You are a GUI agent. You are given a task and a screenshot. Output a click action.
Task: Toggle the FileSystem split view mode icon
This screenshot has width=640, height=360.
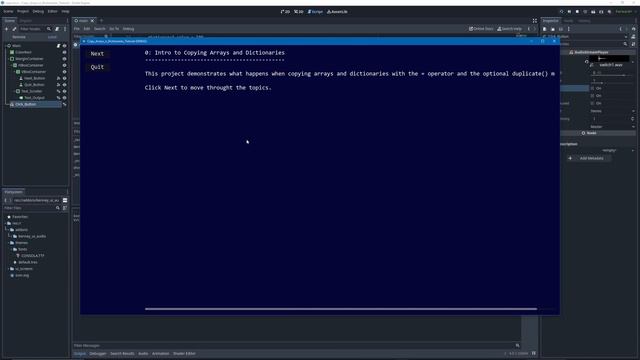coord(65,200)
